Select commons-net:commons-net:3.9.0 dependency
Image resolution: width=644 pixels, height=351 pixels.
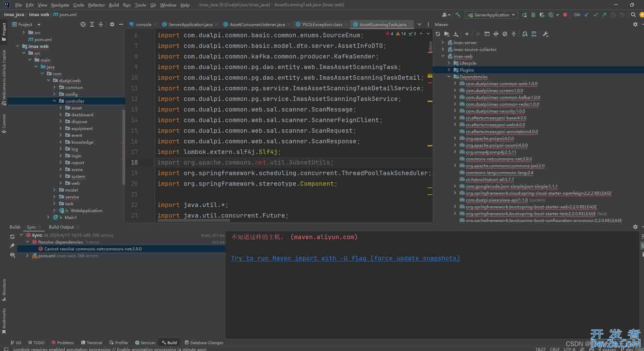(x=499, y=159)
